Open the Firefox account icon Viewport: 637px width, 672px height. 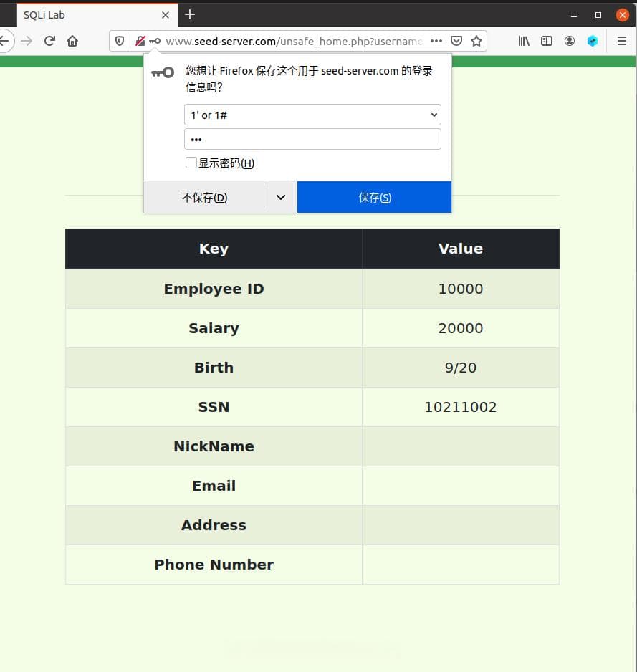[x=569, y=41]
